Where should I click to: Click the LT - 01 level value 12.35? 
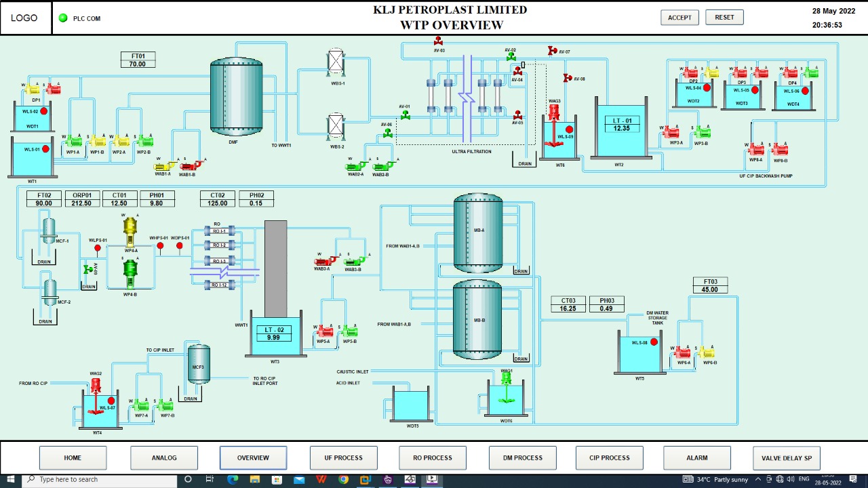click(622, 128)
